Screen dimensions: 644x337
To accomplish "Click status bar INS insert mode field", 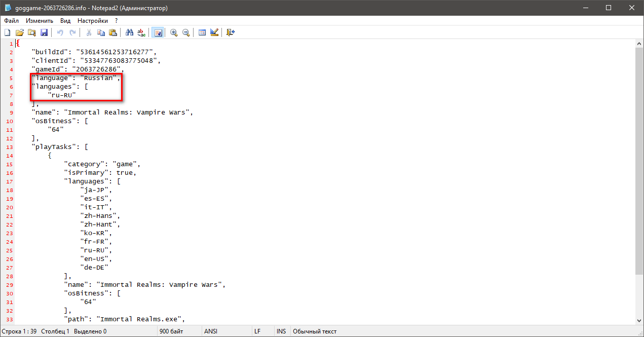I will (281, 331).
